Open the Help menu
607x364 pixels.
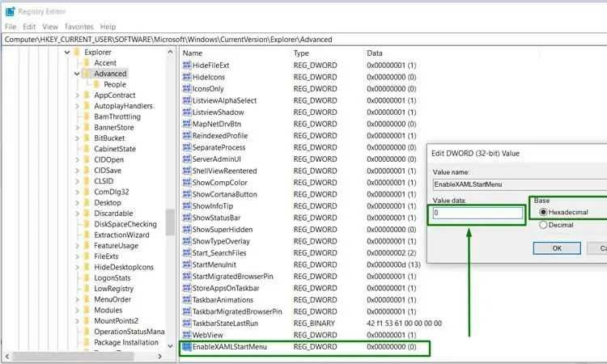(108, 27)
